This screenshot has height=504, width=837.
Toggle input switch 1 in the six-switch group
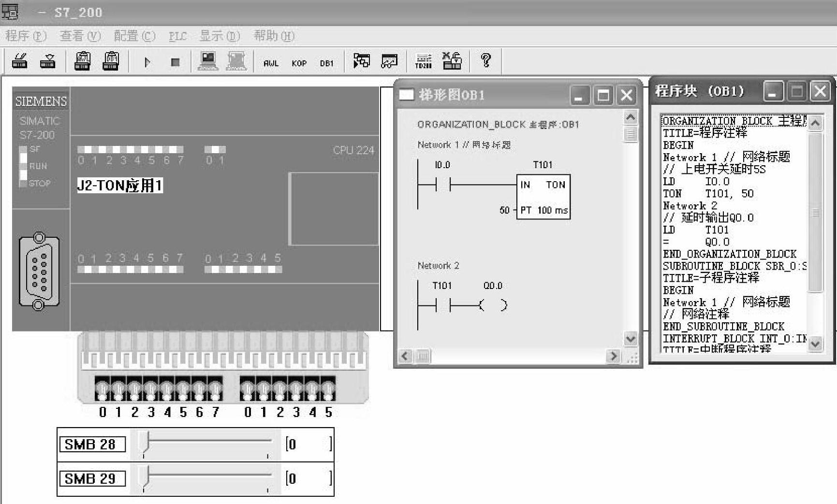[x=264, y=389]
